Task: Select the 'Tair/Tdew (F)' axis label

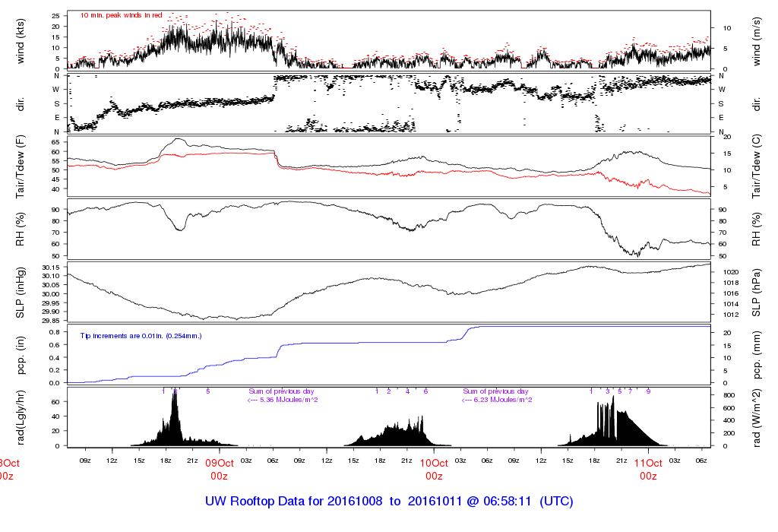Action: tap(21, 166)
